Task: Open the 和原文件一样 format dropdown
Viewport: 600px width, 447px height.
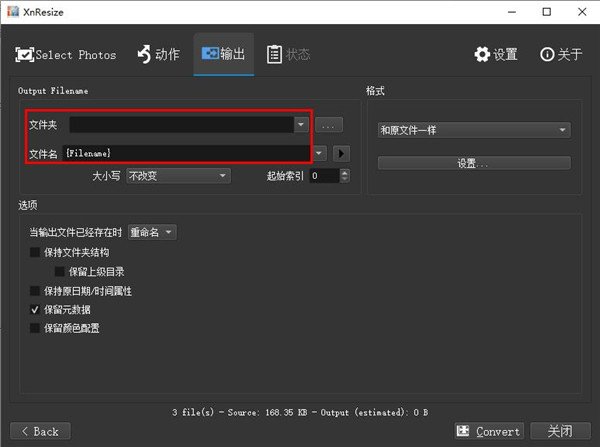Action: 474,130
